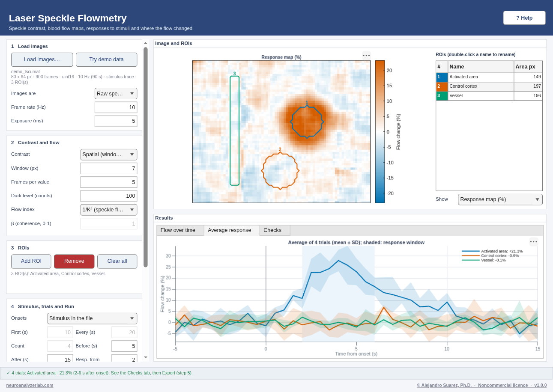
Task: Open the Contrast method dropdown
Action: (x=109, y=154)
